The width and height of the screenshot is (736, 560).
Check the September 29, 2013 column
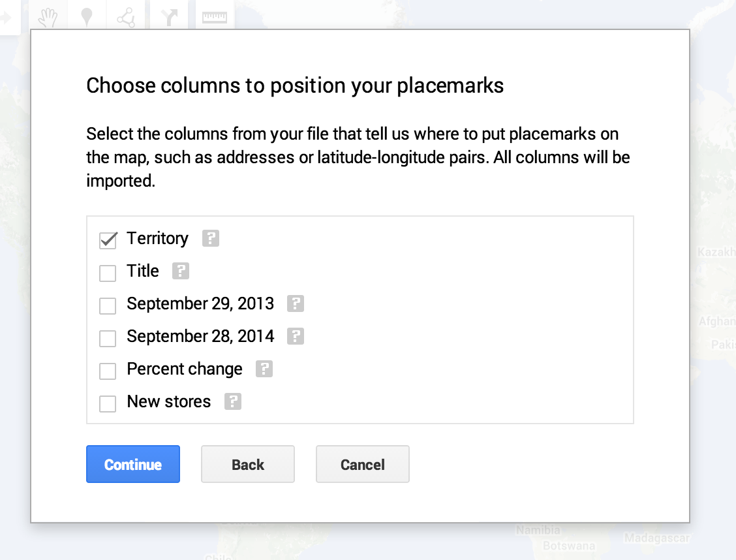108,305
